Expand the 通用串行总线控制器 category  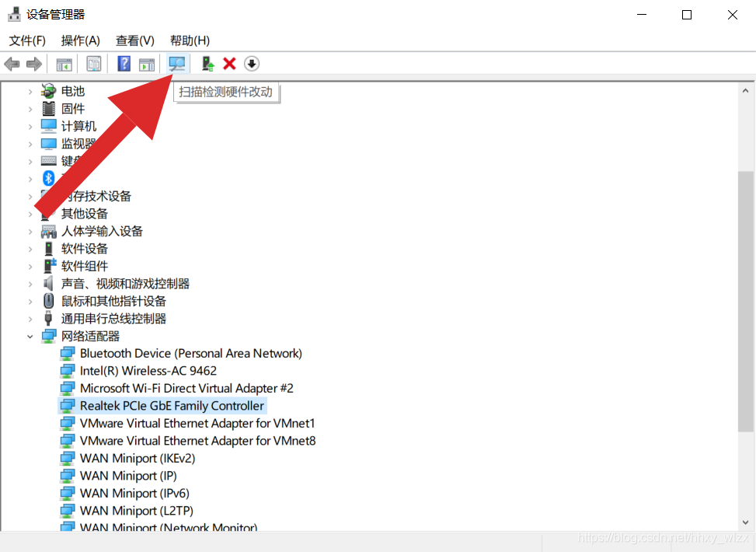point(30,319)
